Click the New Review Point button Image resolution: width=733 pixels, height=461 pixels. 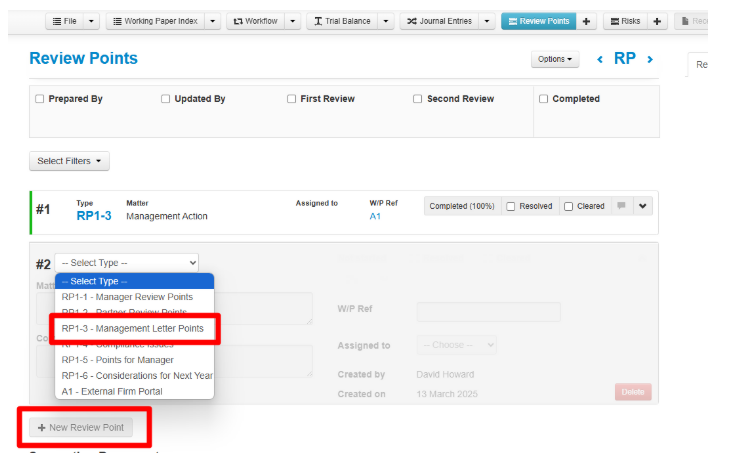pyautogui.click(x=81, y=427)
